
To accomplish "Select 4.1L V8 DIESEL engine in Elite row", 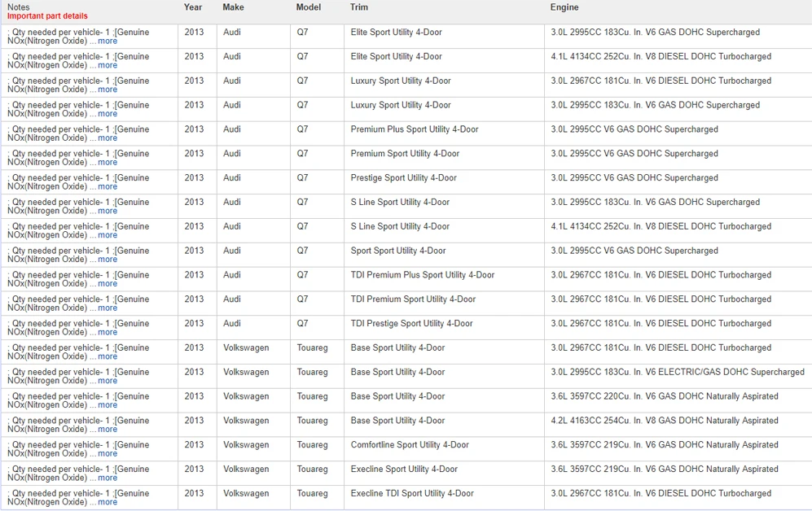I will (x=661, y=56).
